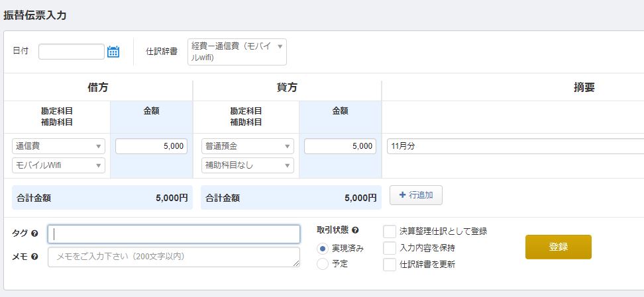
Task: Click the メモ help question-mark icon
Action: point(34,257)
